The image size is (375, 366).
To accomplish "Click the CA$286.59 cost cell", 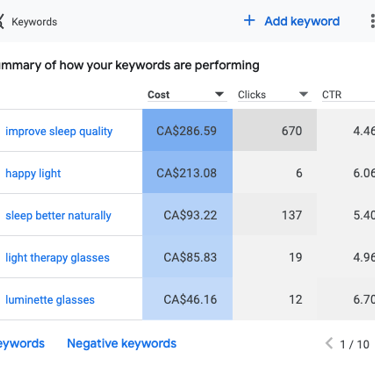I will [x=187, y=130].
